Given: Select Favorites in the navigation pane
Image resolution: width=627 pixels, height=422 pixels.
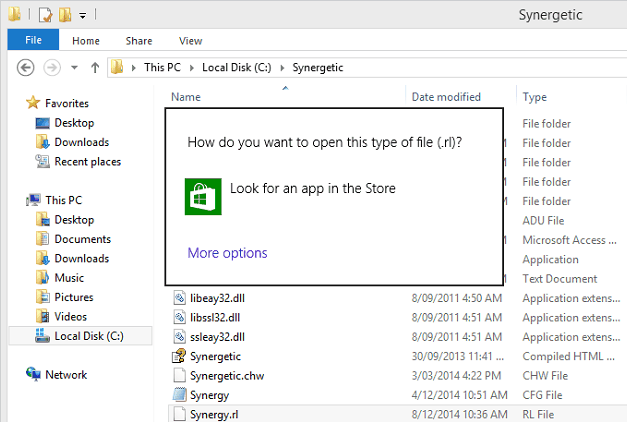Looking at the screenshot, I should pos(67,103).
